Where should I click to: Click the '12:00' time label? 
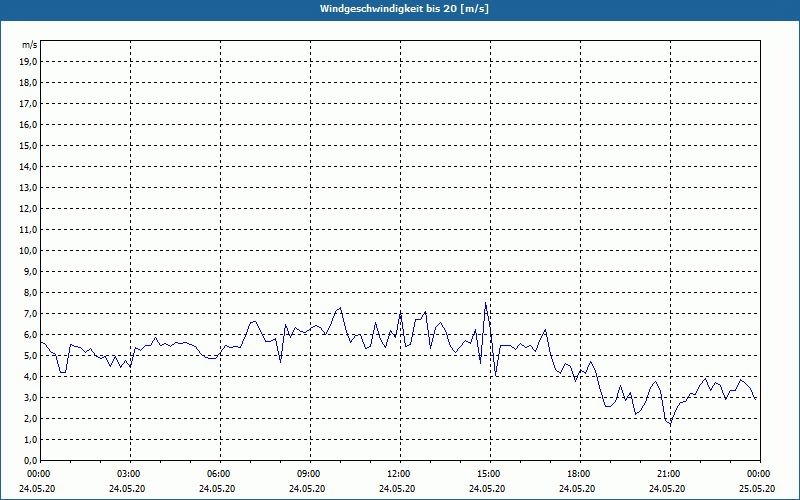[397, 474]
